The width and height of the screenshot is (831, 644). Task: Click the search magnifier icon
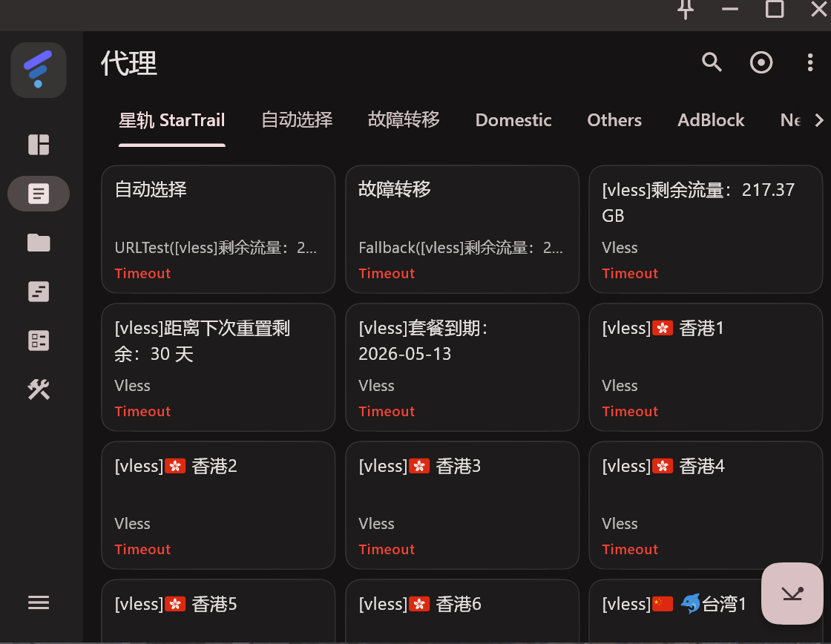(x=712, y=62)
